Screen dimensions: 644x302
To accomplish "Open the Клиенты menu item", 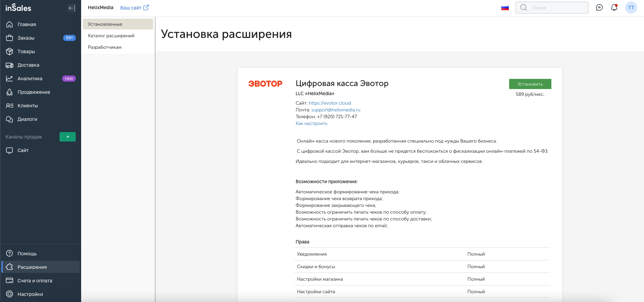I will (x=41, y=106).
